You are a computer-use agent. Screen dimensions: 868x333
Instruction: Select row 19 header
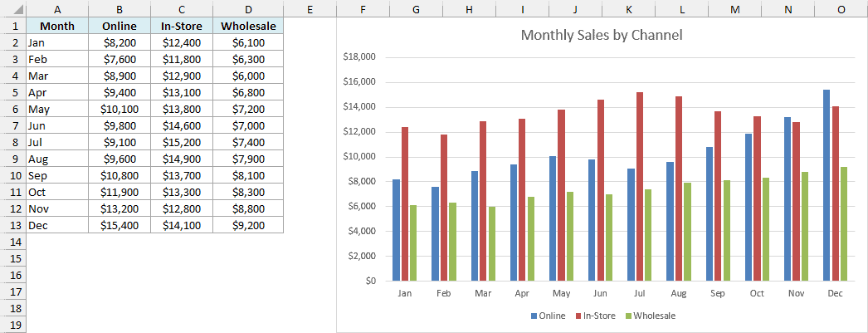click(x=12, y=326)
